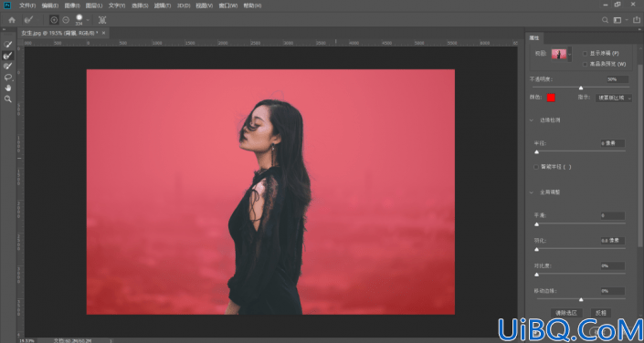This screenshot has height=343, width=644.
Task: Click the properties panel vertical scrollbar
Action: tap(640, 156)
